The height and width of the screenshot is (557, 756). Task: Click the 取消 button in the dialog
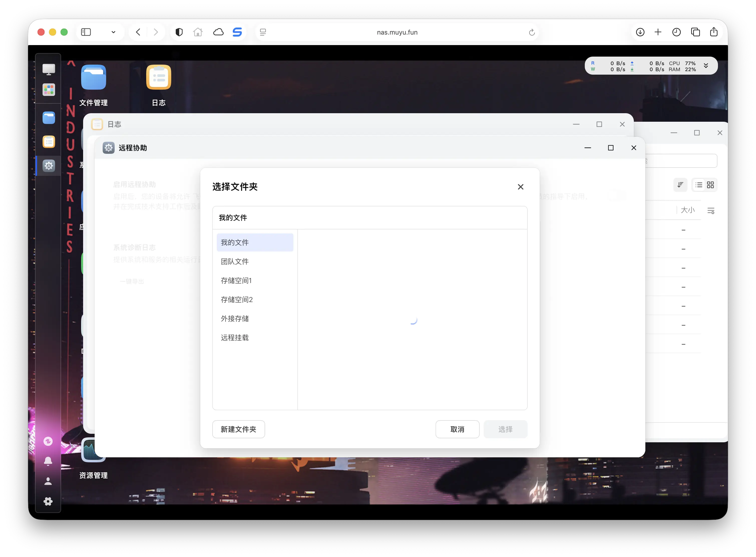click(457, 429)
